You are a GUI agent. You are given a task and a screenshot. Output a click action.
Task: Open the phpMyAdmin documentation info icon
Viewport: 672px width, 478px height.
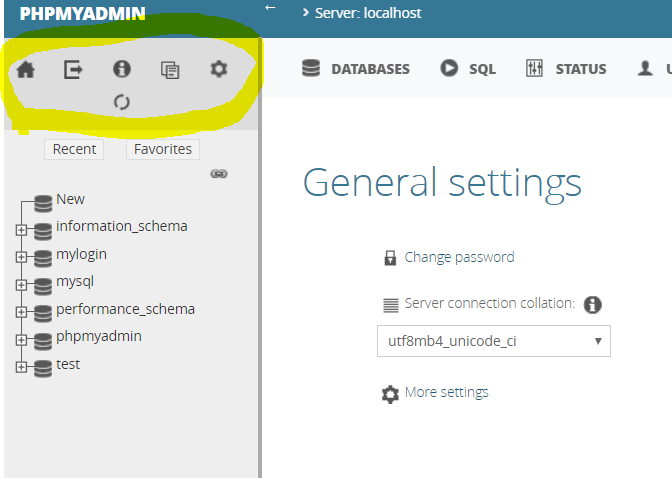(x=122, y=69)
